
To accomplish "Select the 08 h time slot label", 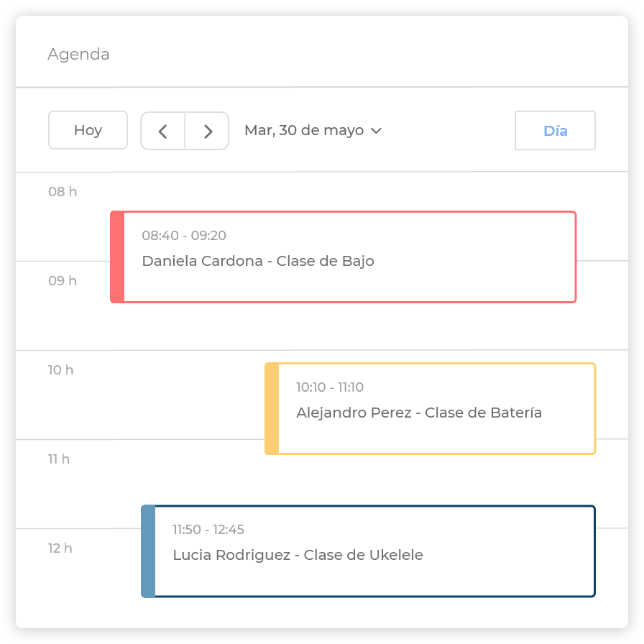I will (x=63, y=192).
